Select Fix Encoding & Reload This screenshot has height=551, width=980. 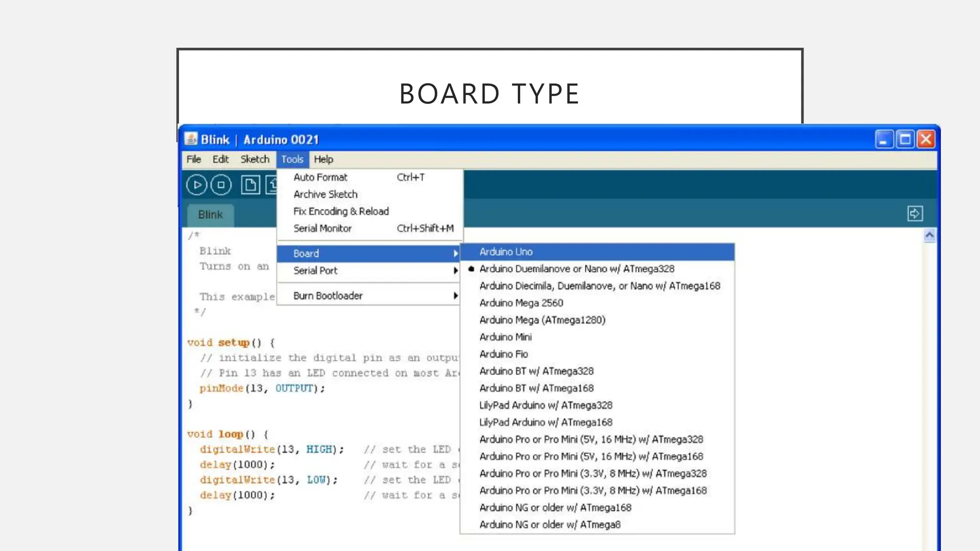(370, 211)
